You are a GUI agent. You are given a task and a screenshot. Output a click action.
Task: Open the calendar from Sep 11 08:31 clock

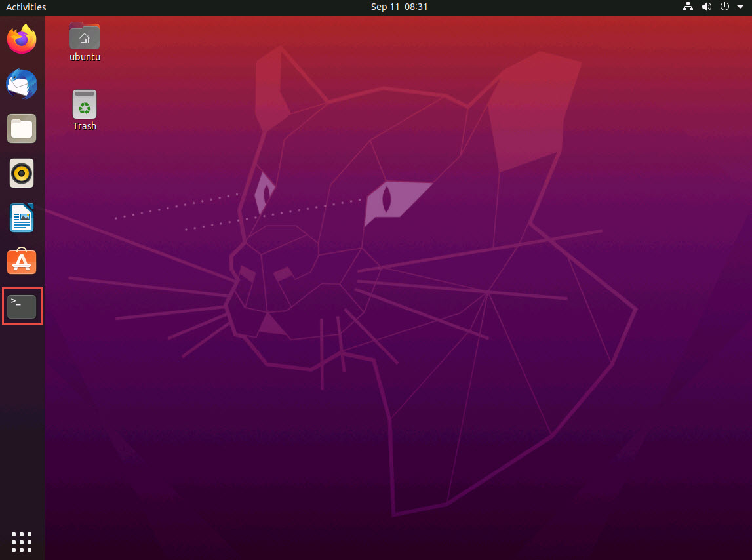point(399,7)
